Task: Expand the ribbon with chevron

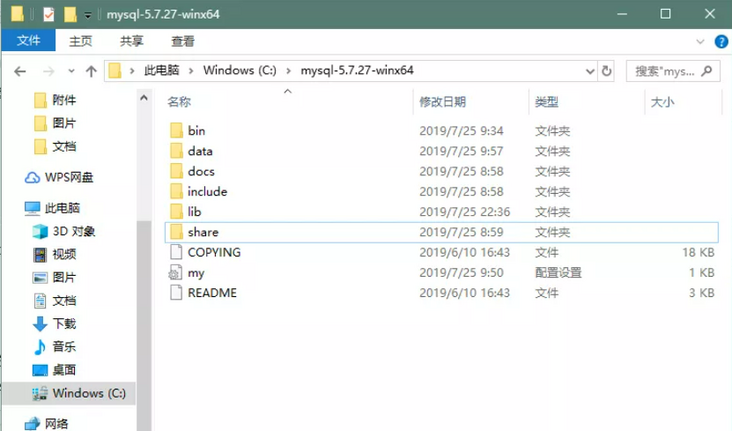Action: point(700,42)
